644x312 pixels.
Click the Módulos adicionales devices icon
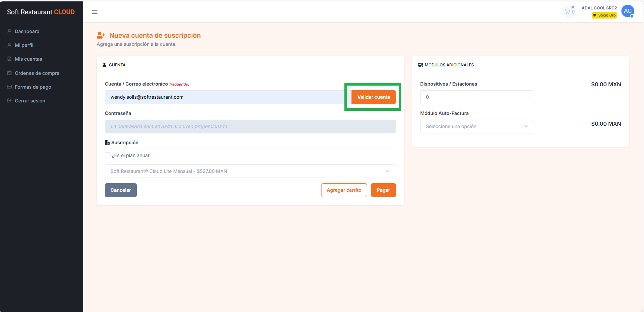tap(421, 65)
